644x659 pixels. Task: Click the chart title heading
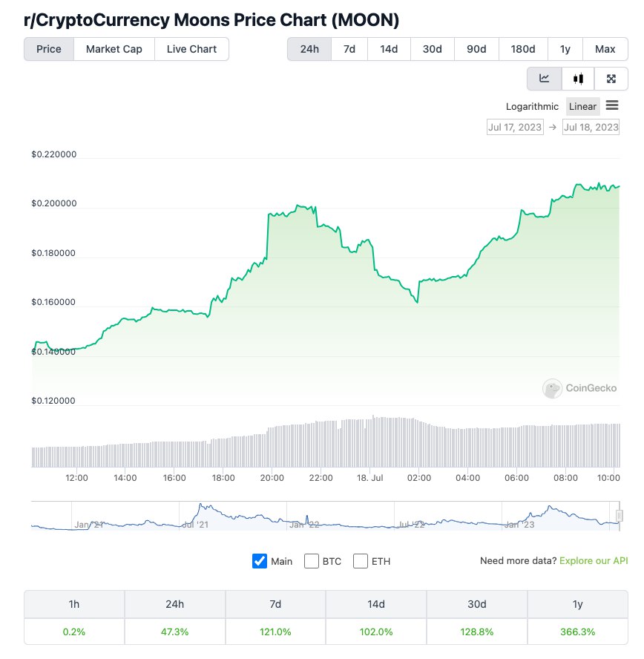(211, 20)
